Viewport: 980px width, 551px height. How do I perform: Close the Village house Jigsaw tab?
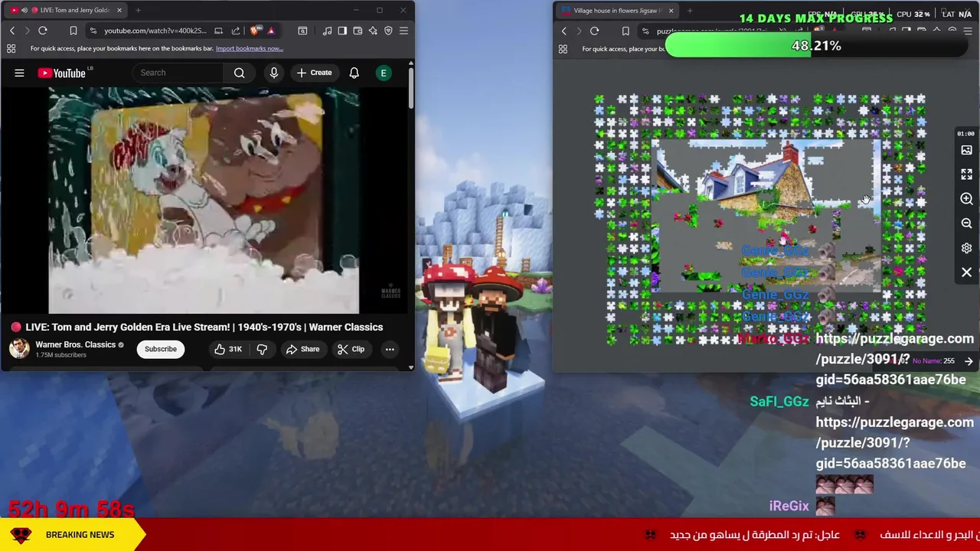671,11
